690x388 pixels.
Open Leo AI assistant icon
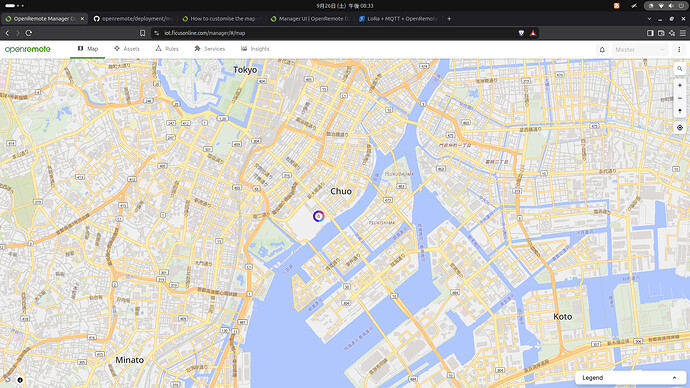point(672,33)
